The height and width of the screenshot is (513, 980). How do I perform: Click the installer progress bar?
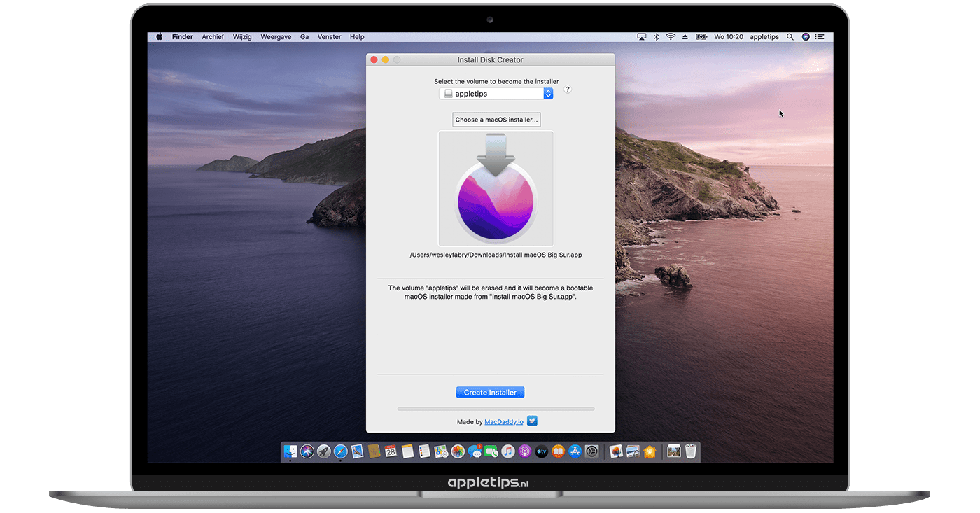coord(496,409)
